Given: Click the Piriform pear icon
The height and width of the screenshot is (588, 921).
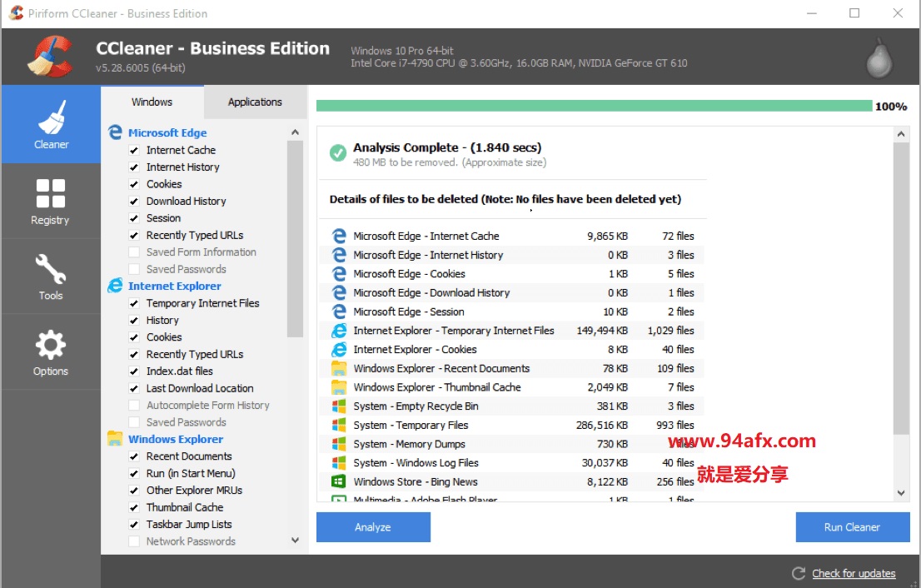Looking at the screenshot, I should 879,58.
